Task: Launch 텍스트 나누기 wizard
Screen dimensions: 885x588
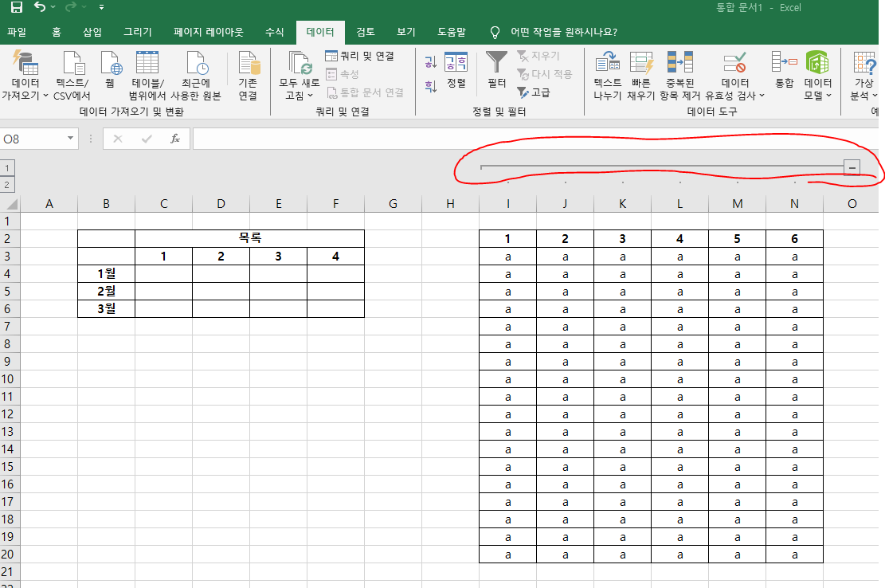Action: (607, 76)
